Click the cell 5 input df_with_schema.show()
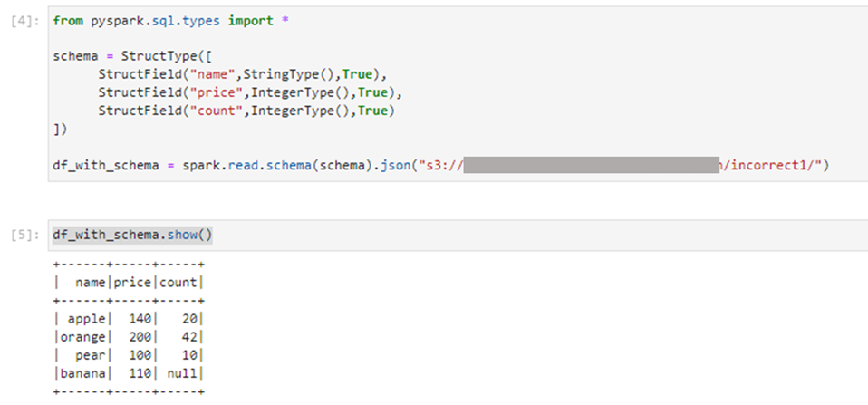Image resolution: width=868 pixels, height=405 pixels. pyautogui.click(x=132, y=236)
